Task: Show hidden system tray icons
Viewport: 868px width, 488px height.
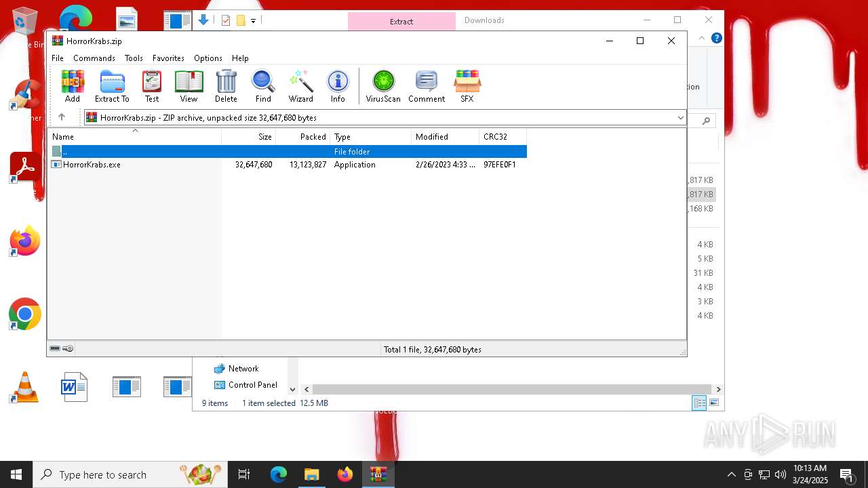Action: click(731, 474)
